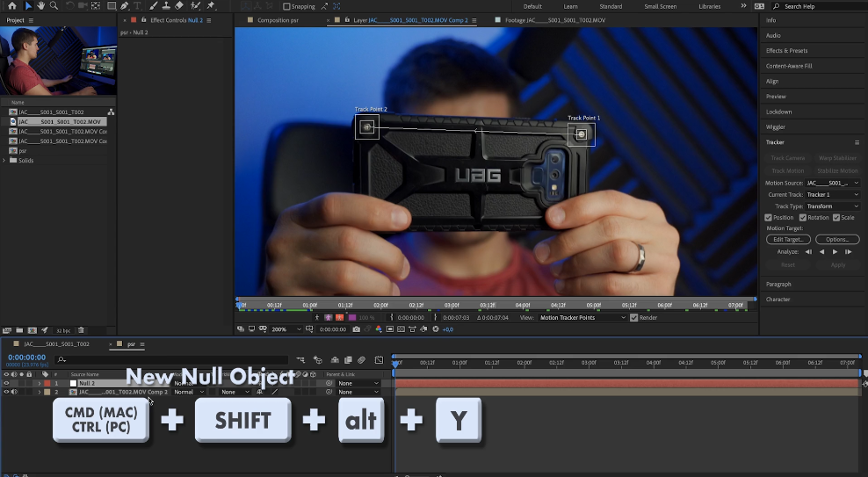Select the Zoom magnifier tool
868x477 pixels.
[54, 5]
